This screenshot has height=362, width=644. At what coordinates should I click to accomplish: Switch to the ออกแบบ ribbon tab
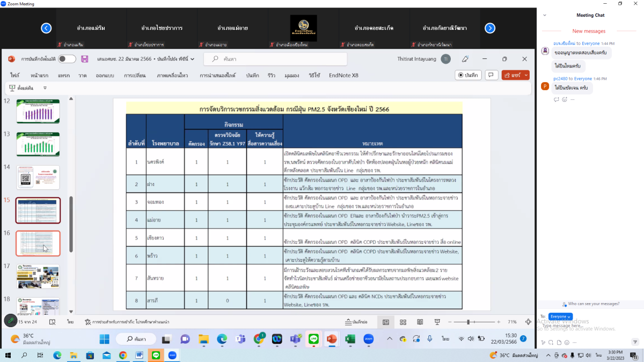[105, 76]
